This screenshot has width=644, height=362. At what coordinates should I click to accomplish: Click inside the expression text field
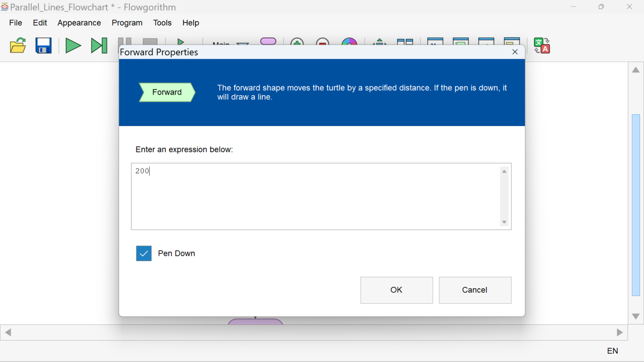314,196
